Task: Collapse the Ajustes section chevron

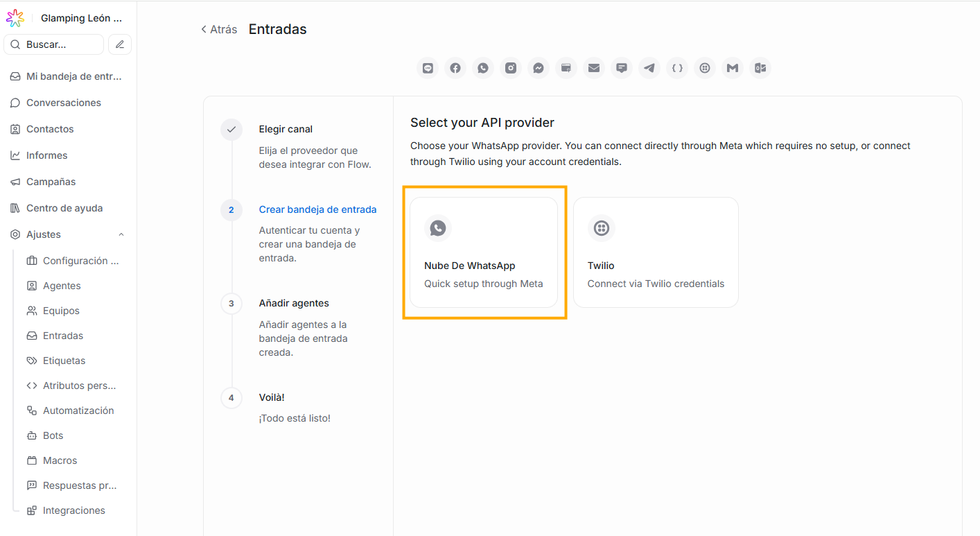Action: 121,234
